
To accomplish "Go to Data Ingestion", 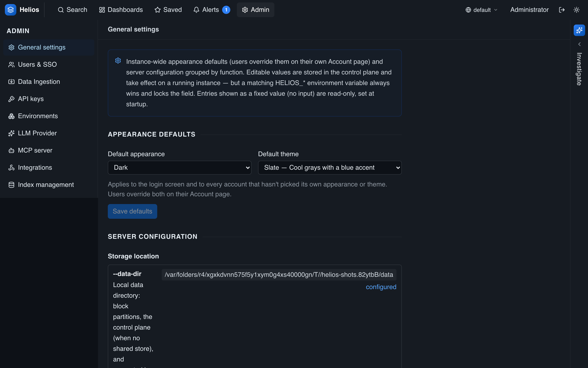I will click(x=49, y=82).
